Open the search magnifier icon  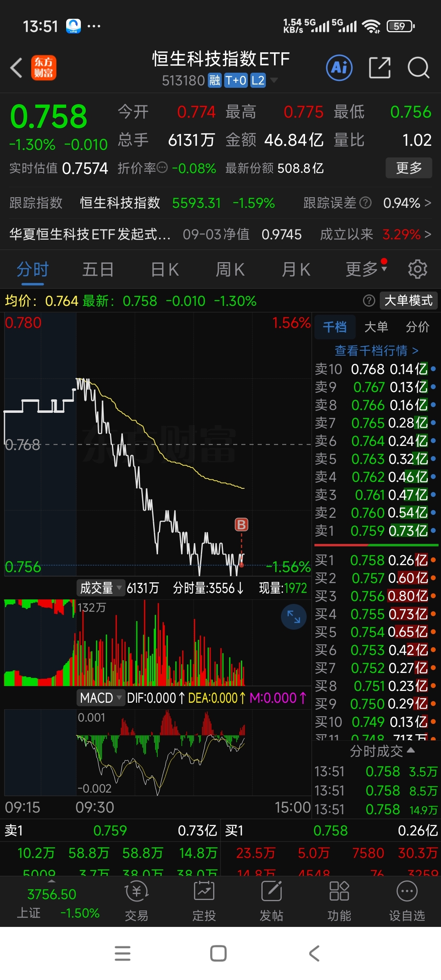coord(419,67)
